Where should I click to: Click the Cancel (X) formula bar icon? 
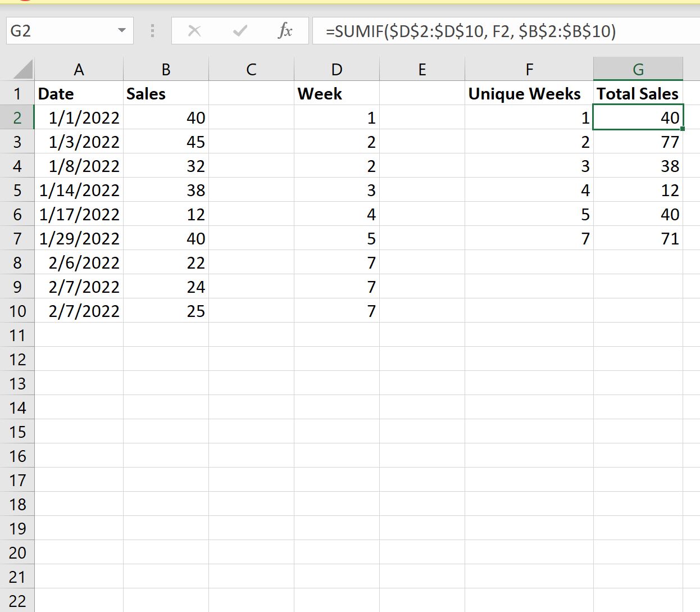(194, 31)
